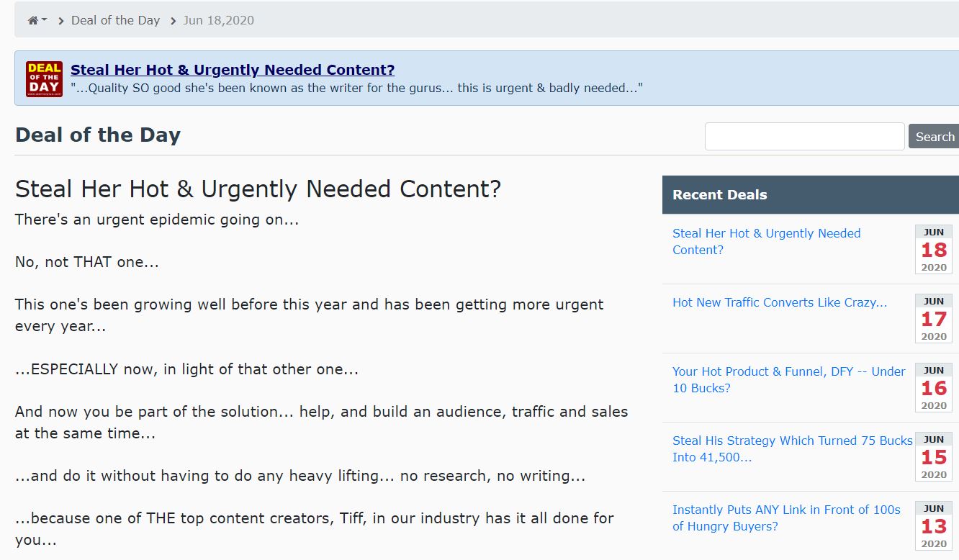Expand the home dropdown caret in breadcrumb
The image size is (959, 560).
[x=45, y=20]
